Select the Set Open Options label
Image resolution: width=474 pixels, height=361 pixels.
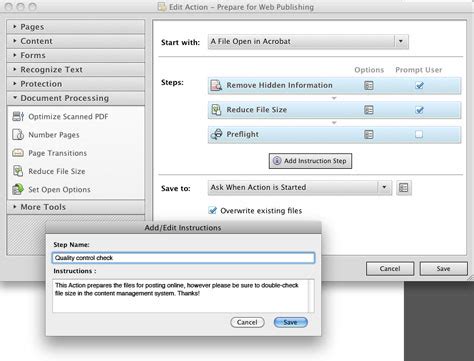59,190
